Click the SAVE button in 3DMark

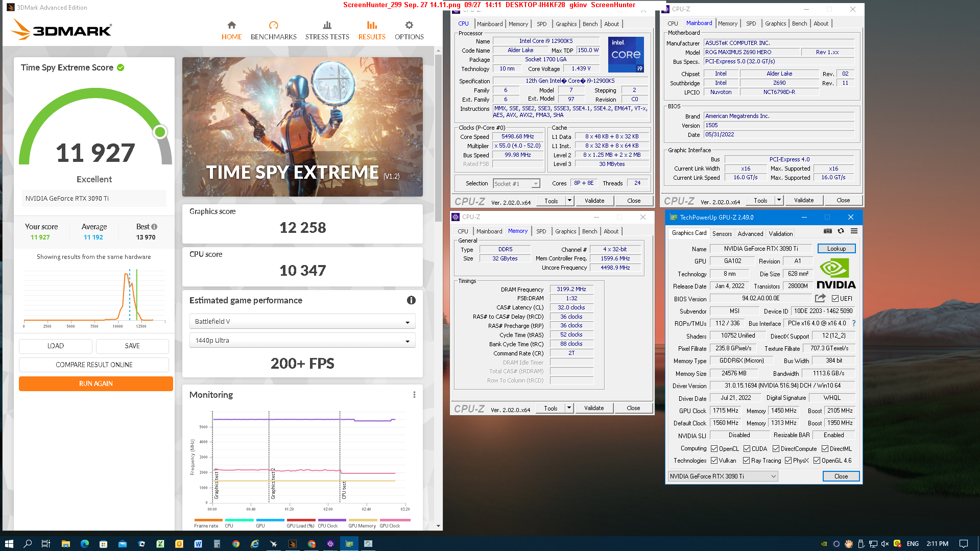[x=132, y=346]
